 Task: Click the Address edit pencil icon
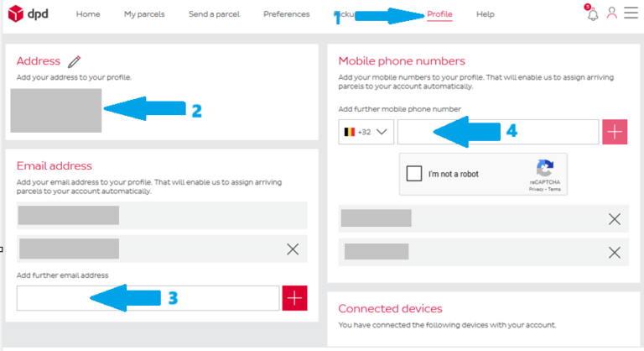75,61
